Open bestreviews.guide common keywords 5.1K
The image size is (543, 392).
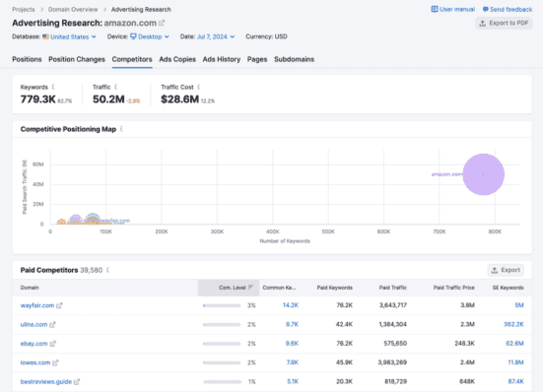pyautogui.click(x=293, y=381)
